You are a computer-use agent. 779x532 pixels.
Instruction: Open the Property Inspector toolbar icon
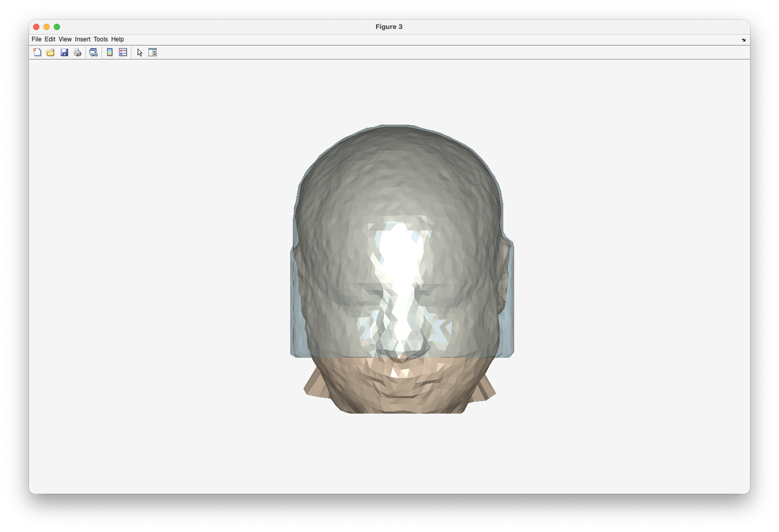coord(153,52)
